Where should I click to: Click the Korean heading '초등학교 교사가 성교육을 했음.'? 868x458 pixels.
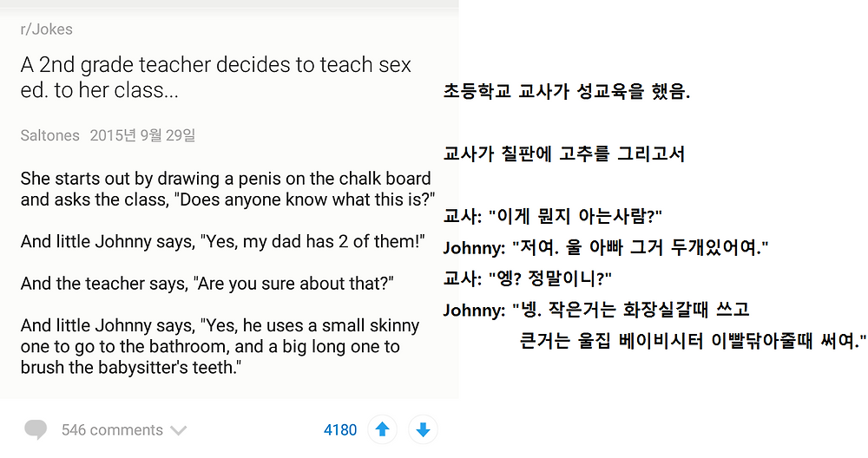[x=566, y=91]
